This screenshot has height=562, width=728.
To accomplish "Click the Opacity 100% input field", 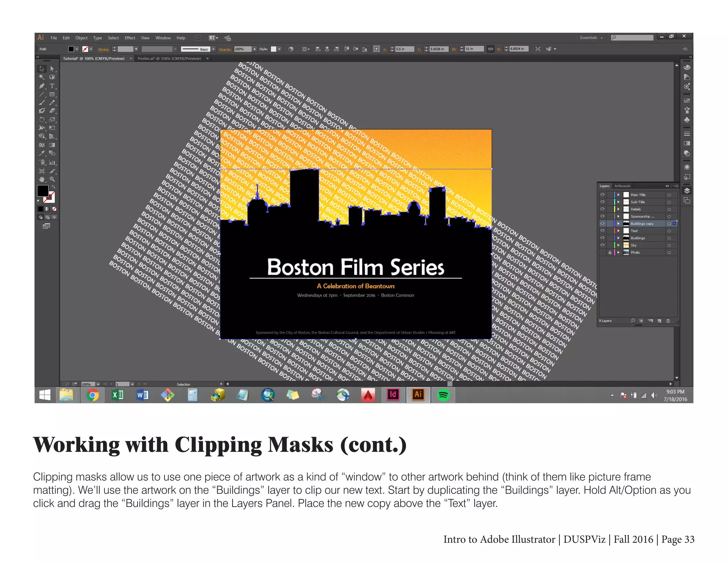I will coord(243,49).
